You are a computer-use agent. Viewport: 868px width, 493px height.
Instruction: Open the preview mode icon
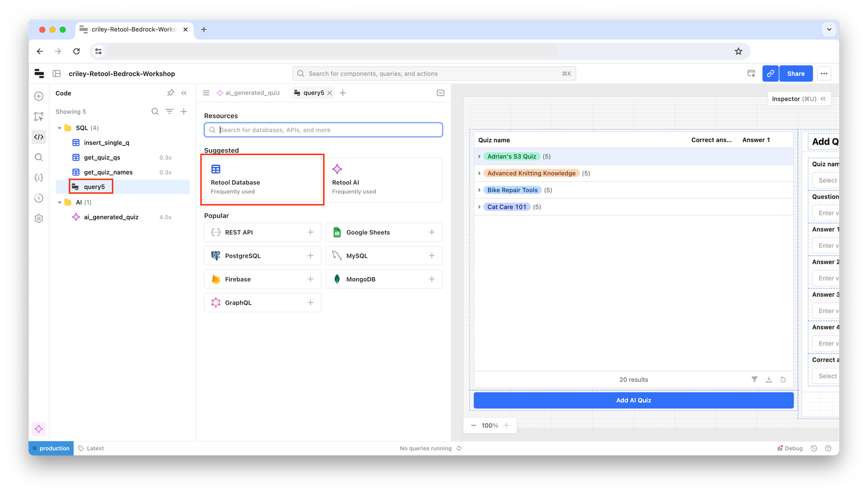pos(751,74)
